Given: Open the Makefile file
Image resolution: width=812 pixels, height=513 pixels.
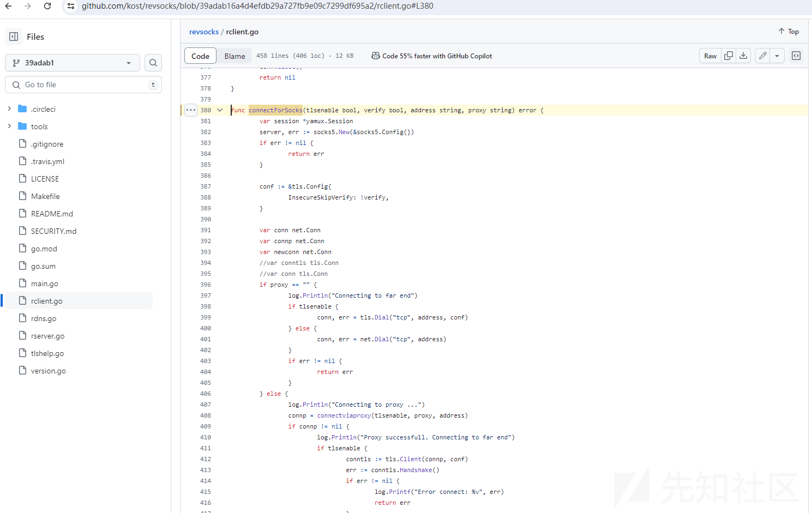Looking at the screenshot, I should coord(45,196).
